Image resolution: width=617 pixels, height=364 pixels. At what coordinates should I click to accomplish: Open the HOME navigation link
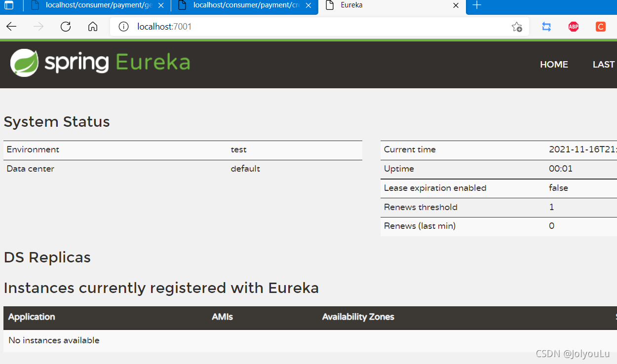(554, 65)
